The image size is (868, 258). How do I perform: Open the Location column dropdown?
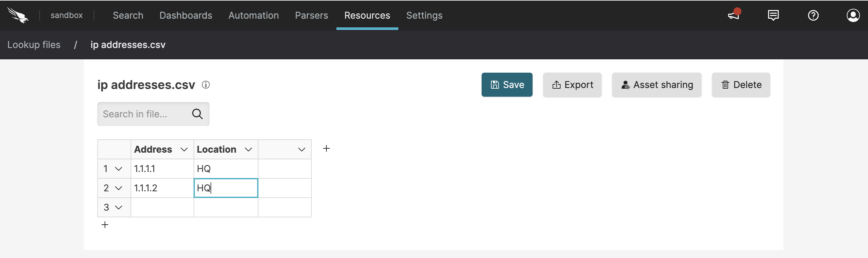tap(249, 149)
